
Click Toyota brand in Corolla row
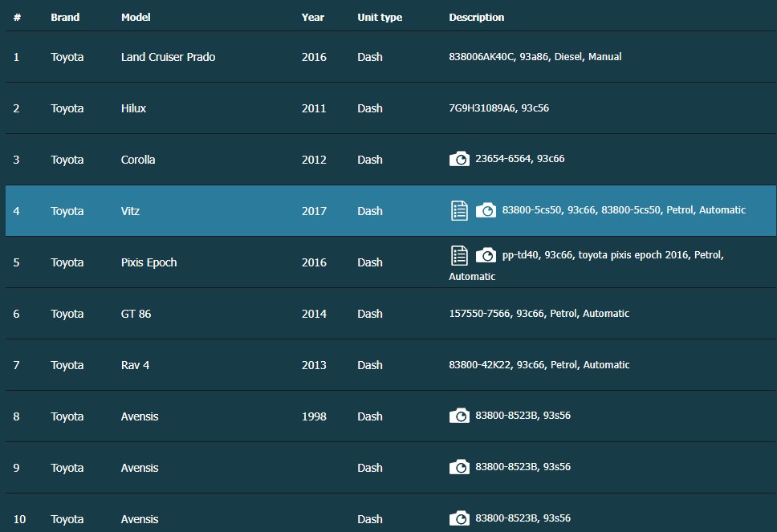[67, 160]
